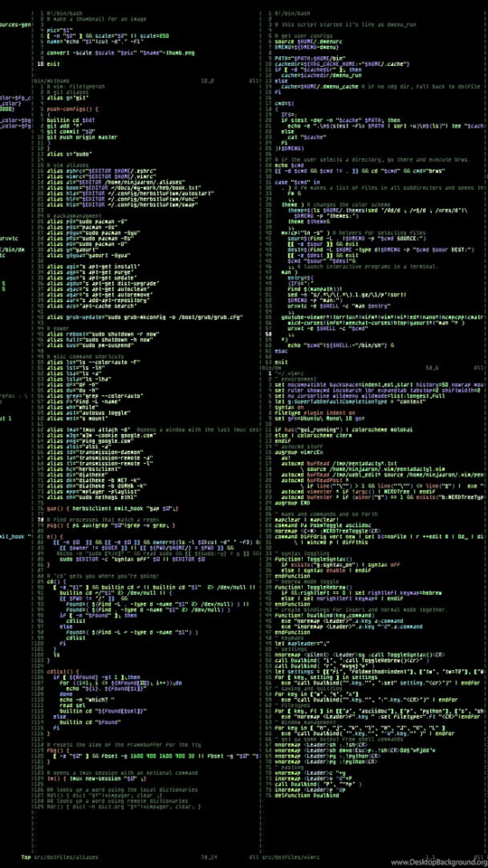The height and width of the screenshot is (868, 488).
Task: Click the 'case "$cmd" in' line
Action: click(x=297, y=184)
